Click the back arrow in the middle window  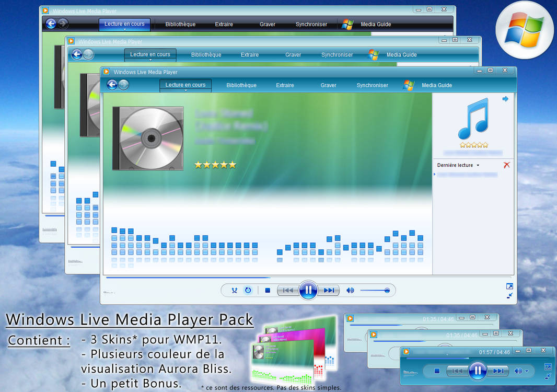(x=77, y=54)
